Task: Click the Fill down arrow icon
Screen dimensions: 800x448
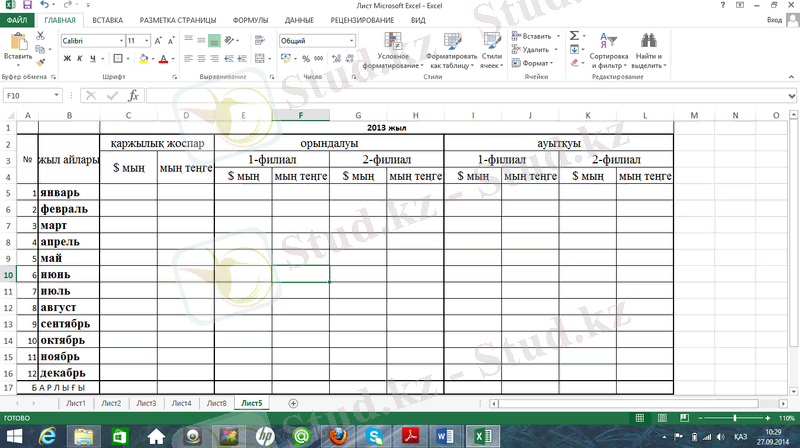Action: click(574, 49)
